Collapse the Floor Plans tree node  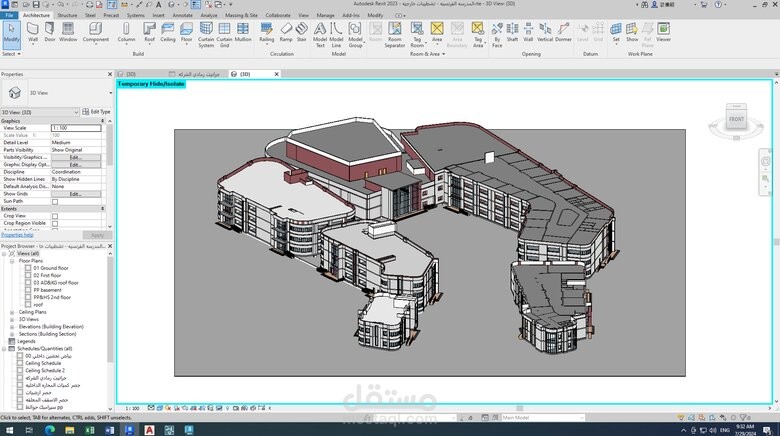click(x=12, y=261)
